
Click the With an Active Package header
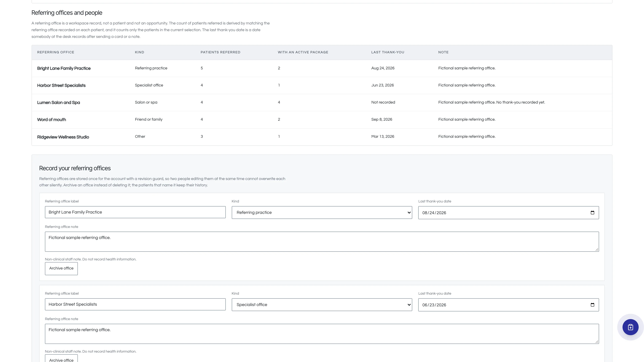click(303, 52)
